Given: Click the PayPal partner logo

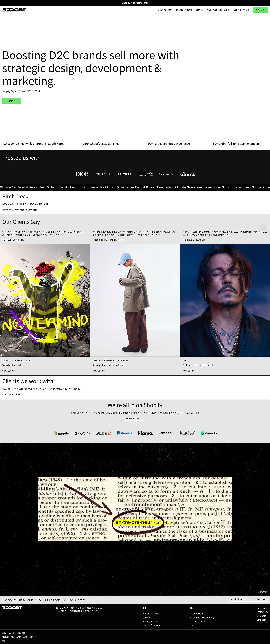Looking at the screenshot, I should click(x=124, y=433).
